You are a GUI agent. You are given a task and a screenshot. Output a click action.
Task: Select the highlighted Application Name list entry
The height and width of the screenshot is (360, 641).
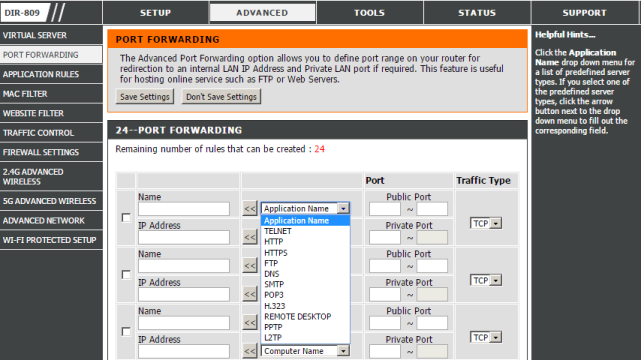[305, 221]
